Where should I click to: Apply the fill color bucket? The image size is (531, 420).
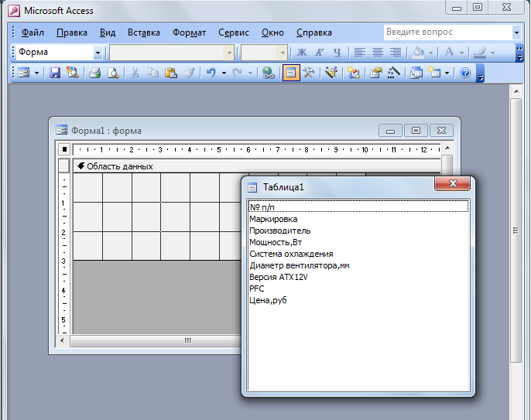419,53
